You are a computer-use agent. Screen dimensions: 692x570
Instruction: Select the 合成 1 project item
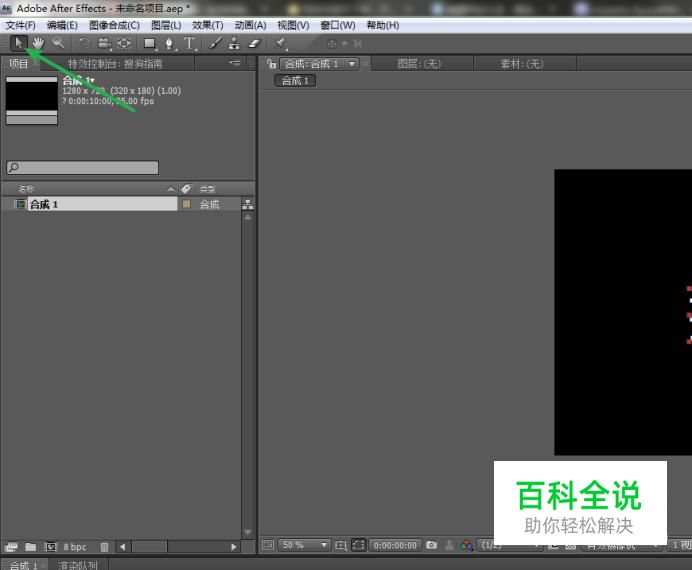pos(102,204)
